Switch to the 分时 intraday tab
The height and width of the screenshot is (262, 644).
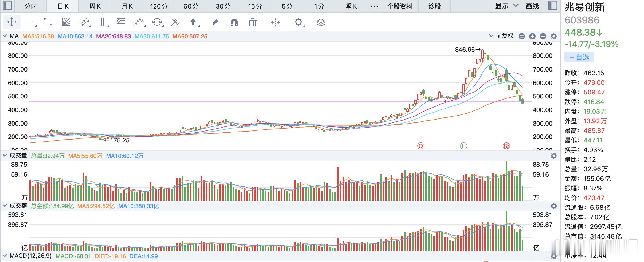31,6
